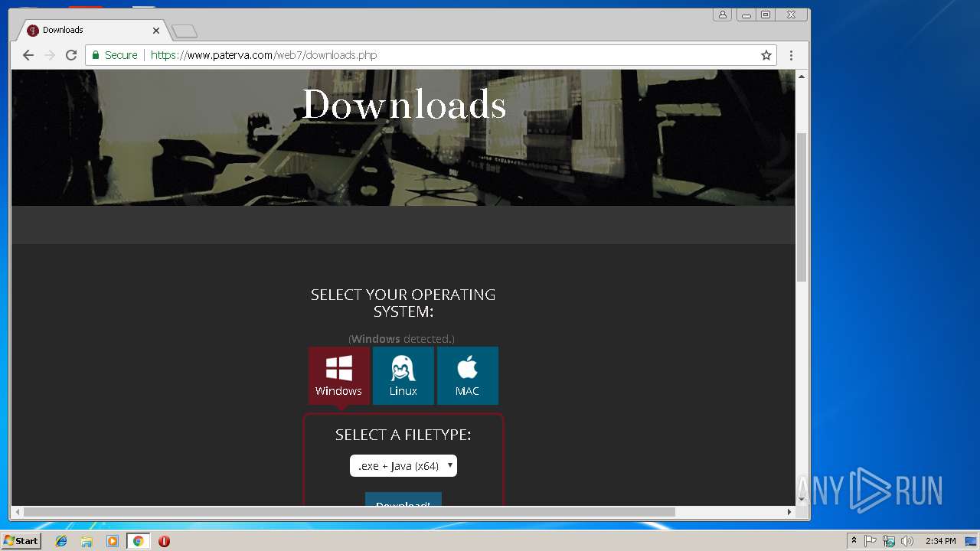Click the horizontal scrollbar left arrow
Image resolution: width=980 pixels, height=551 pixels.
17,512
